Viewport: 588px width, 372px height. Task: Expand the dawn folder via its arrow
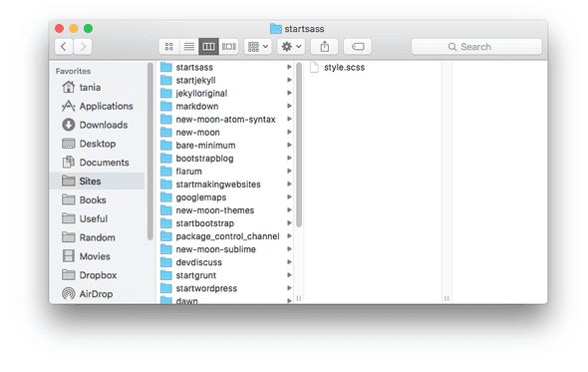[289, 300]
